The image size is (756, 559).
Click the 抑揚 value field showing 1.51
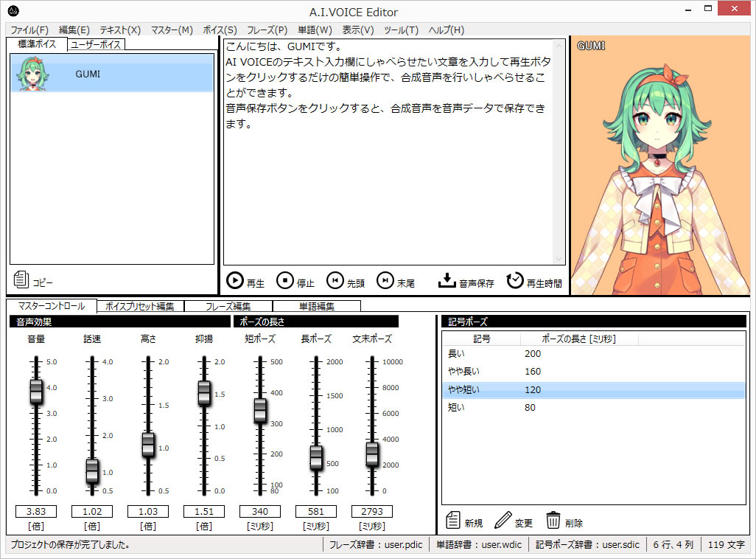click(204, 511)
